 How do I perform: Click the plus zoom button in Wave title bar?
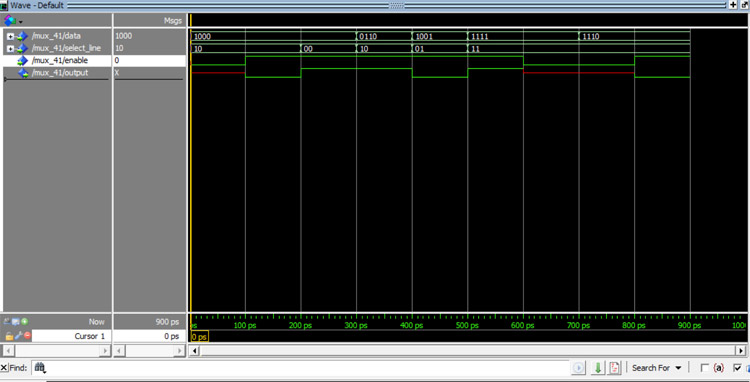[733, 5]
